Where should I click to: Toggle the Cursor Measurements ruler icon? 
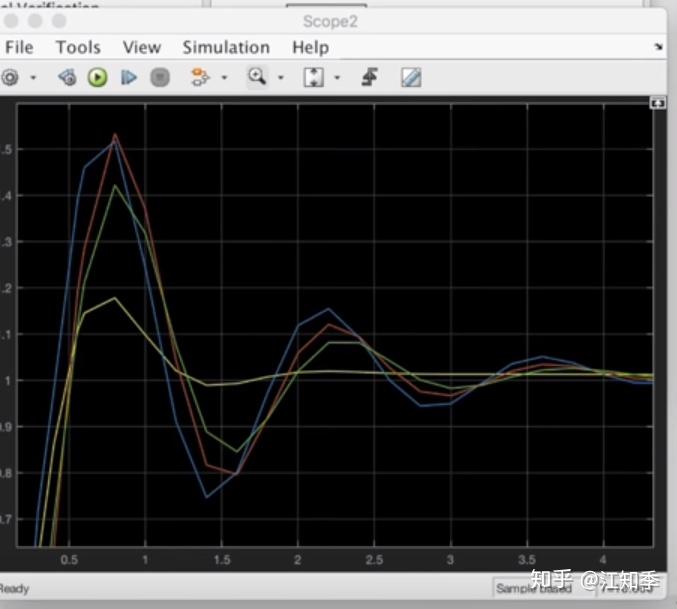point(411,78)
